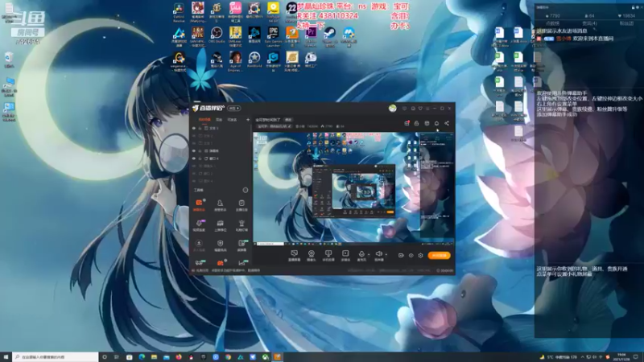
Task: Click the upload arrow tool in toolbox
Action: point(199,244)
